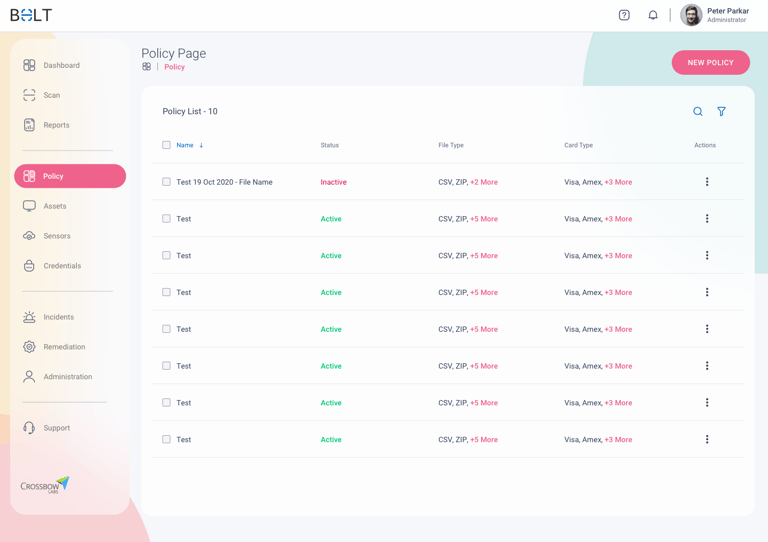Expand +2 More file types link
Screen dimensions: 768x542
coord(484,182)
